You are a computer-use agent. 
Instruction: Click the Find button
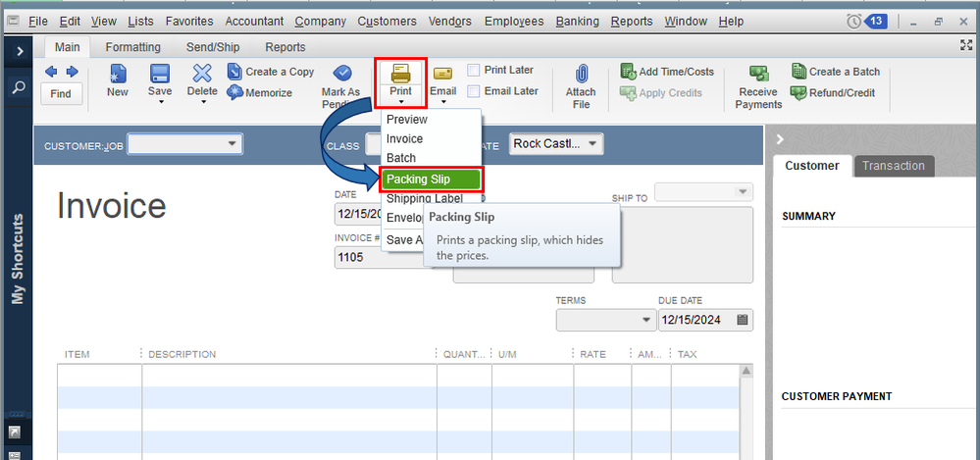pos(61,94)
